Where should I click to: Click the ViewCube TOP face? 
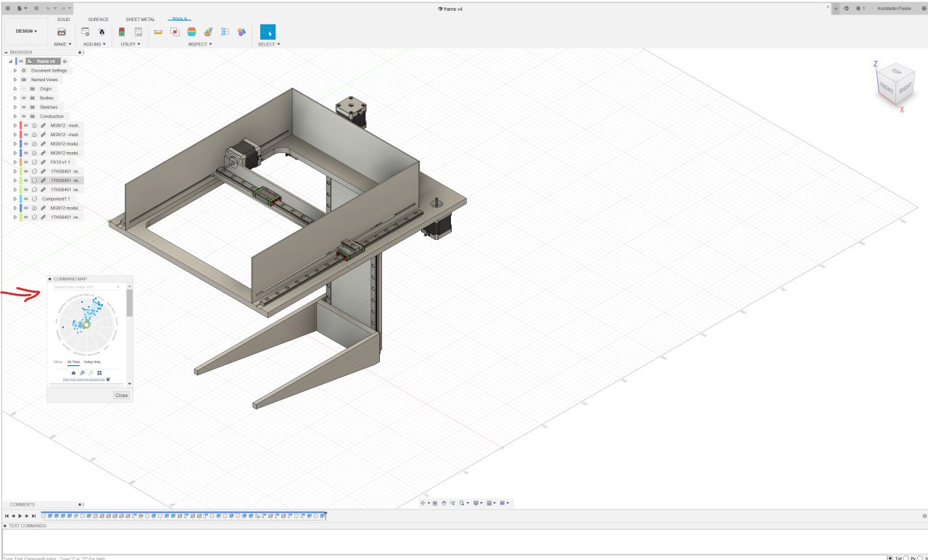(x=896, y=71)
